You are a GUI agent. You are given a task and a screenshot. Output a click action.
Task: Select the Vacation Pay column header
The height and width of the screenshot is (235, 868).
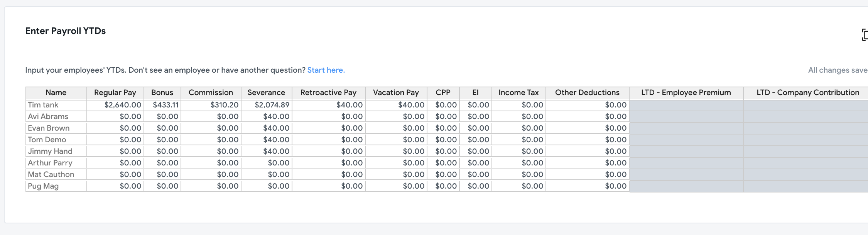396,93
